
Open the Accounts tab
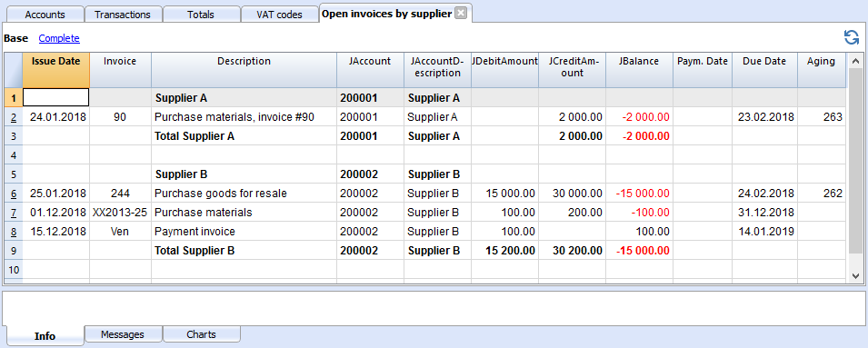(45, 15)
